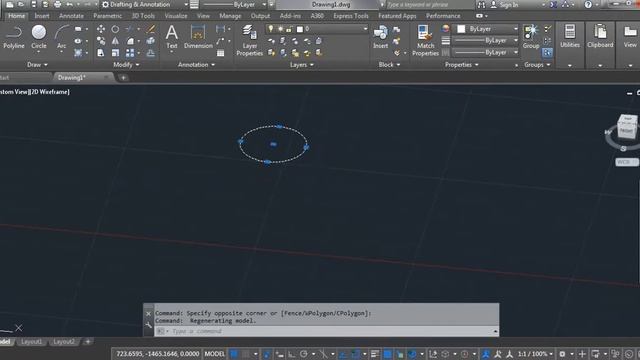The image size is (640, 360).
Task: Open the Insert ribbon tab
Action: (42, 16)
